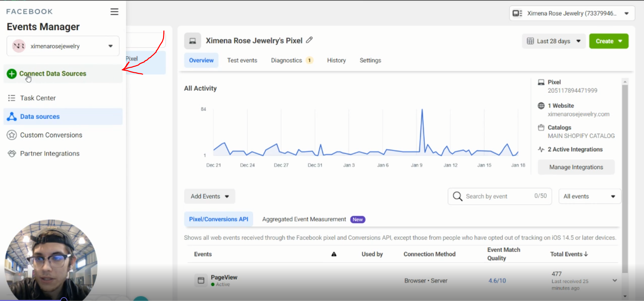Open the green Create dropdown
Screen dimensions: 644x301
[x=609, y=41]
